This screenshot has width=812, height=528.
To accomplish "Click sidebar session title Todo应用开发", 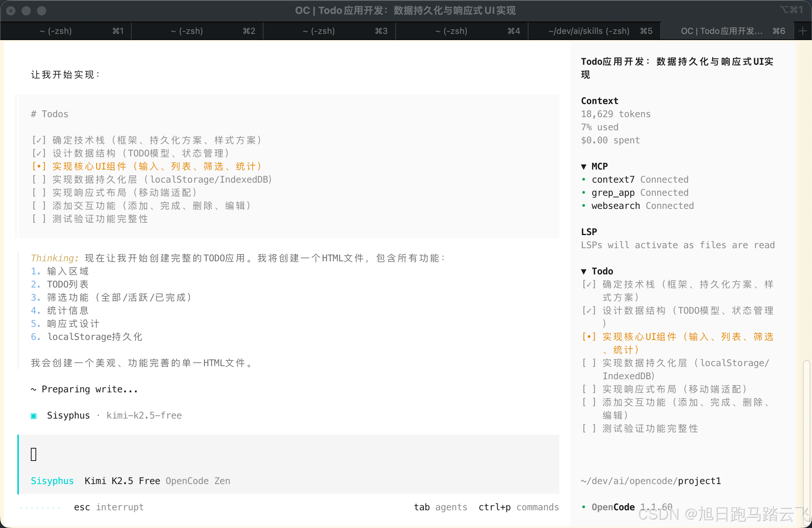I will [x=677, y=68].
